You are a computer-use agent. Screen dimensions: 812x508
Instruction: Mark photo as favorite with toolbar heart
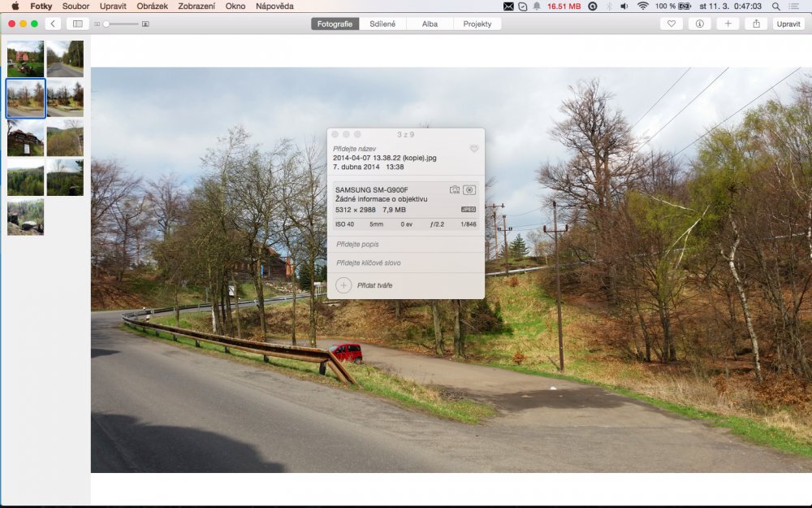click(671, 24)
